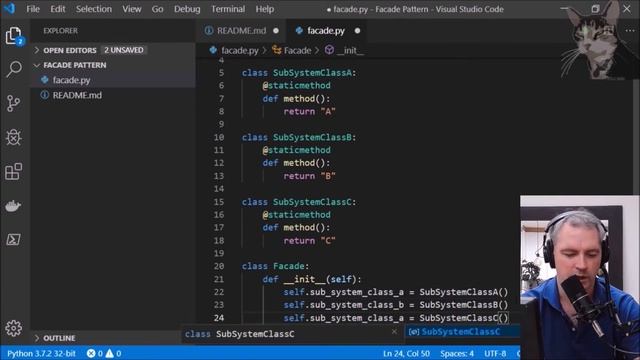Click the Python 3.7.2 32-bit interpreter selector

(x=41, y=353)
